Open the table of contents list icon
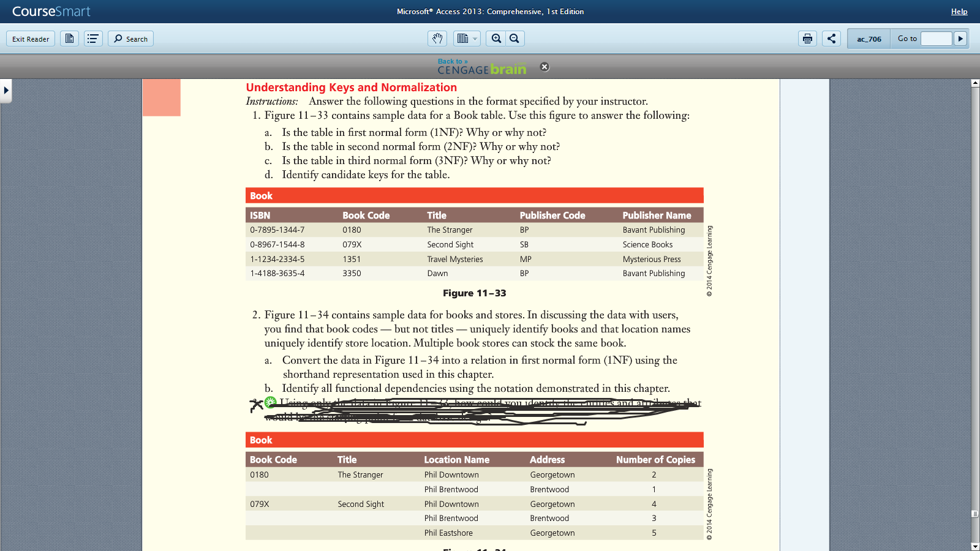This screenshot has width=980, height=551. click(x=93, y=39)
